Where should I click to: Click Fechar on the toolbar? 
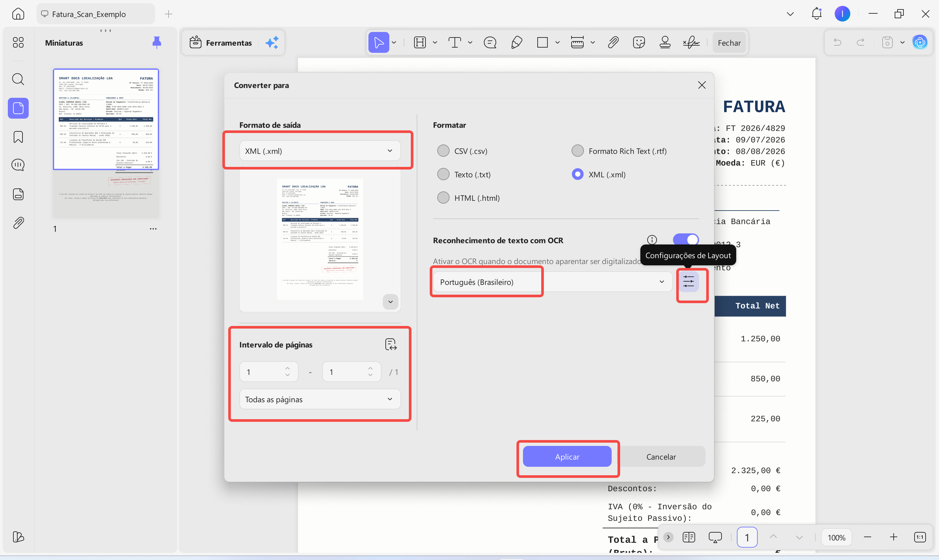point(729,43)
